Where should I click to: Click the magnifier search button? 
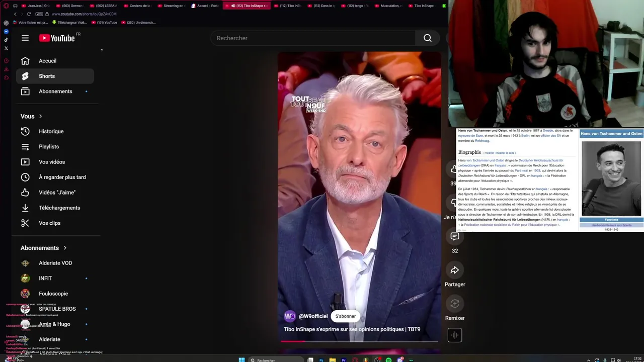(428, 38)
